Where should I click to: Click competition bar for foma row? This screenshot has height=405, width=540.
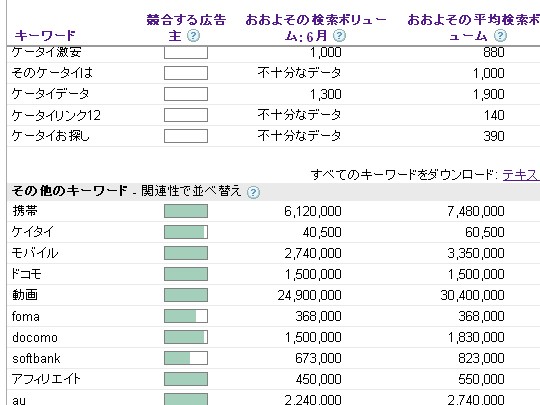pos(186,316)
